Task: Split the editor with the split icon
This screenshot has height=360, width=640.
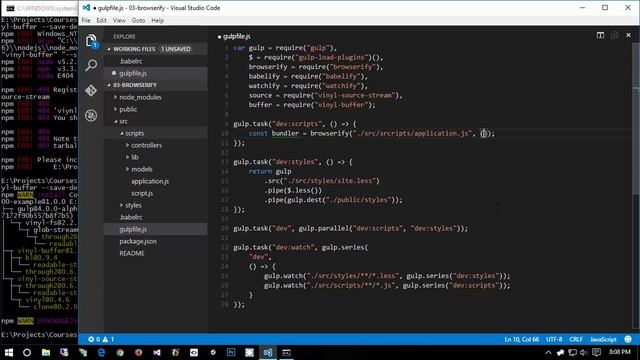Action: tap(600, 36)
